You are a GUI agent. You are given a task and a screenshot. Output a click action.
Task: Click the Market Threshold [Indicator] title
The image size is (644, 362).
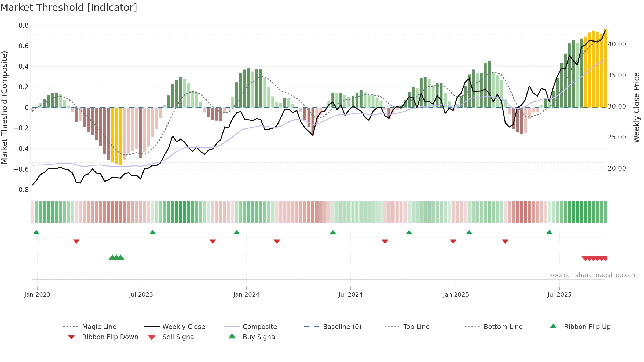coord(69,8)
